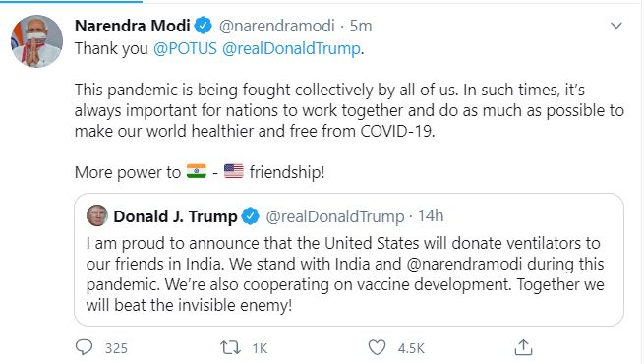Open Narendra Modi's profile picture
644x364 pixels.
37,41
